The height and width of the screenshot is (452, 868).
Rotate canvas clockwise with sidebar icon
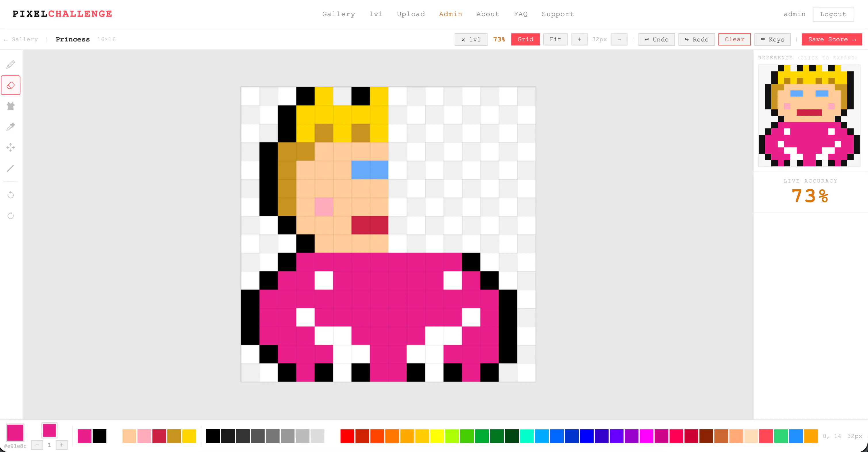(x=11, y=216)
